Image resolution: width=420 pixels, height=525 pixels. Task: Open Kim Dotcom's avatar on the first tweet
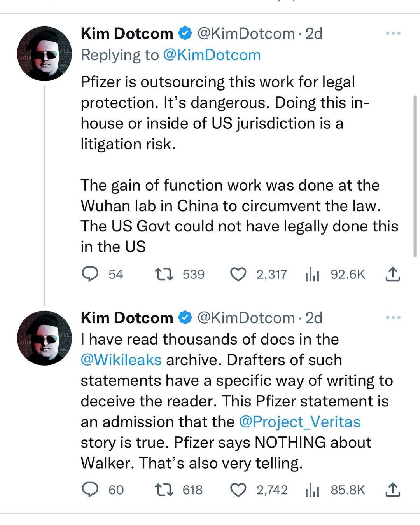click(x=45, y=54)
